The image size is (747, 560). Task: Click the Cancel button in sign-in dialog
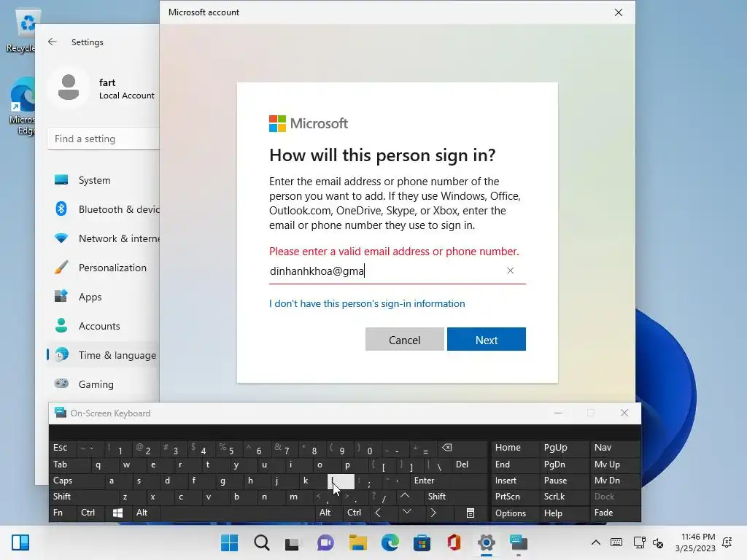tap(404, 340)
